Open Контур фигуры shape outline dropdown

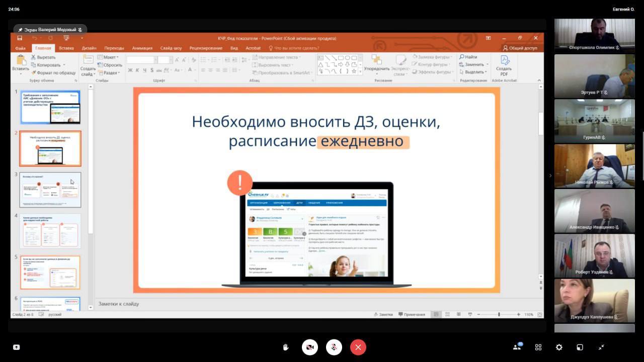click(431, 64)
